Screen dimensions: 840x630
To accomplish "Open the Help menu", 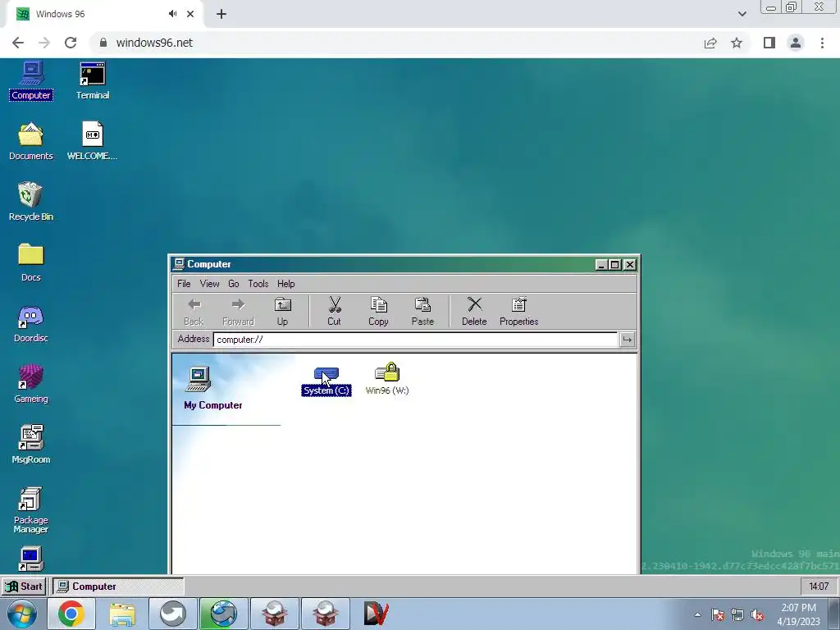I will [286, 284].
